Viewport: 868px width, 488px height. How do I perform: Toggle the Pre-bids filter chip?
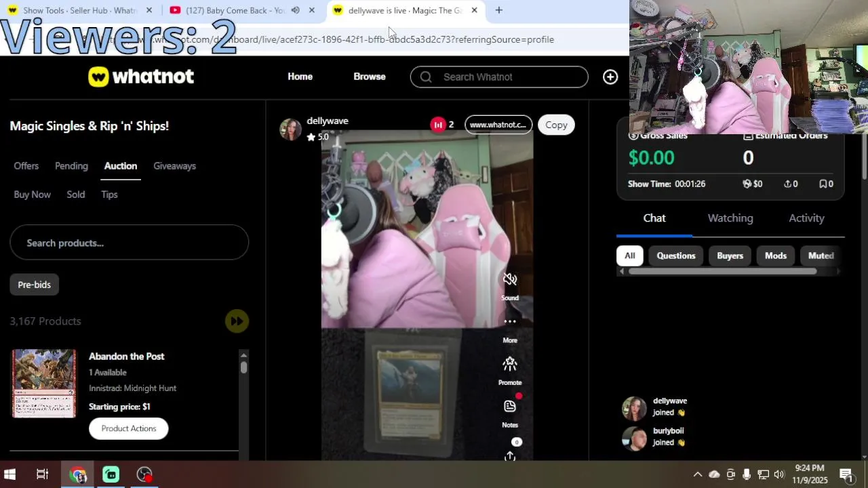pos(34,285)
